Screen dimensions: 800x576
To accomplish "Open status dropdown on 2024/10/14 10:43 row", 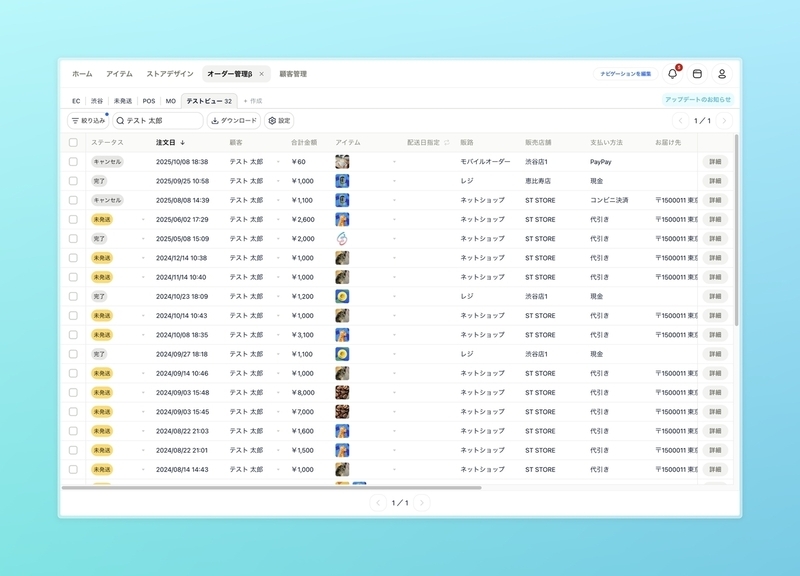I will [x=143, y=316].
